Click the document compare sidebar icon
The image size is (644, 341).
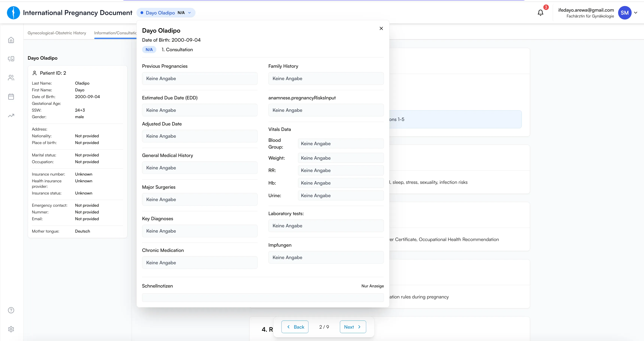pos(11,59)
